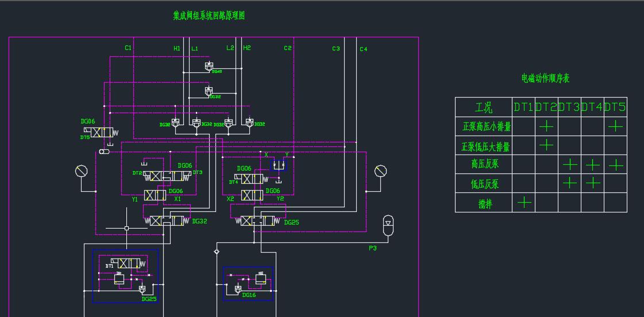The height and width of the screenshot is (317, 644).
Task: Click the 正泵低压大排量 row label
Action: point(485,146)
